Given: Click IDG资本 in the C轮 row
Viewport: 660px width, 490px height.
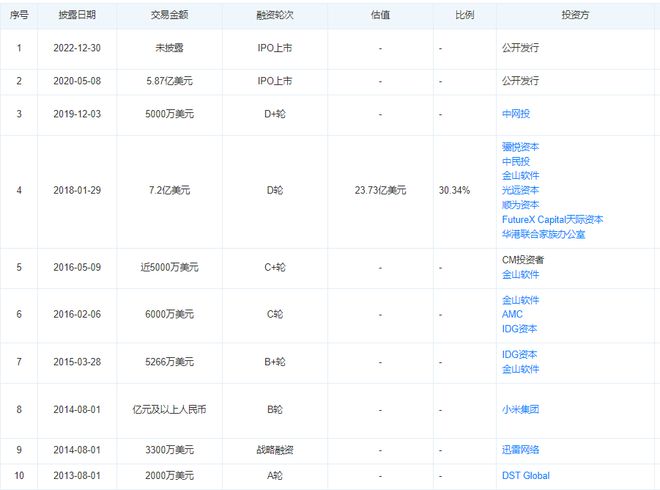Looking at the screenshot, I should pyautogui.click(x=519, y=329).
